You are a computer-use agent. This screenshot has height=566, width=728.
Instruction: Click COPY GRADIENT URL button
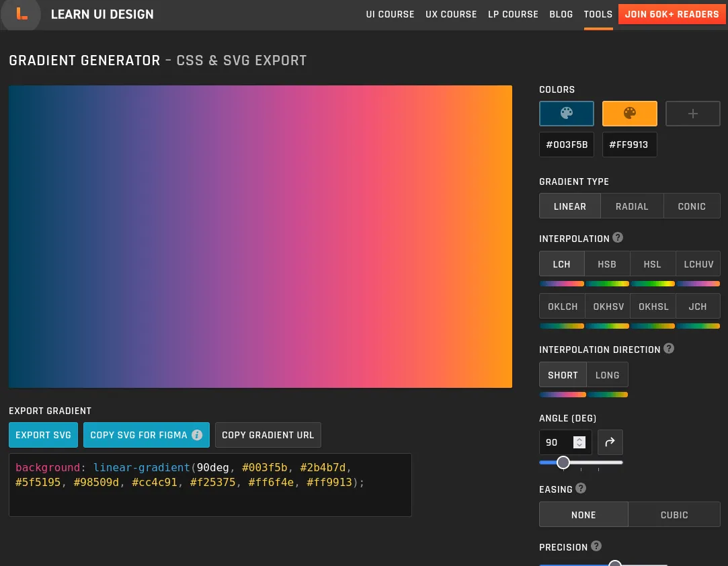268,435
